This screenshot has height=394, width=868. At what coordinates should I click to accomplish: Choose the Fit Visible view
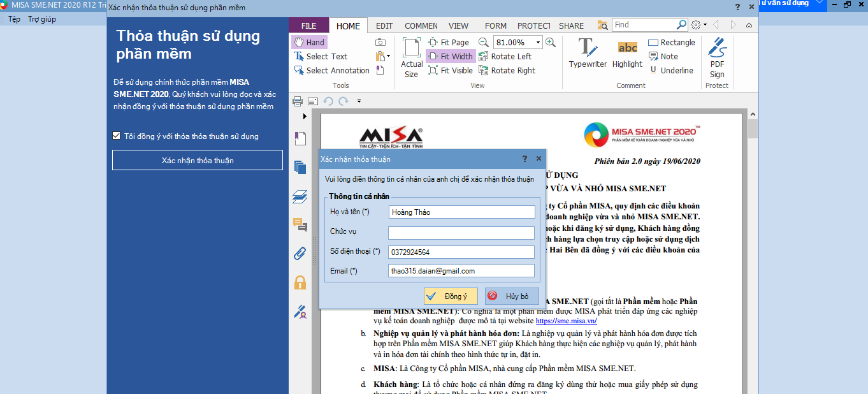click(x=450, y=70)
